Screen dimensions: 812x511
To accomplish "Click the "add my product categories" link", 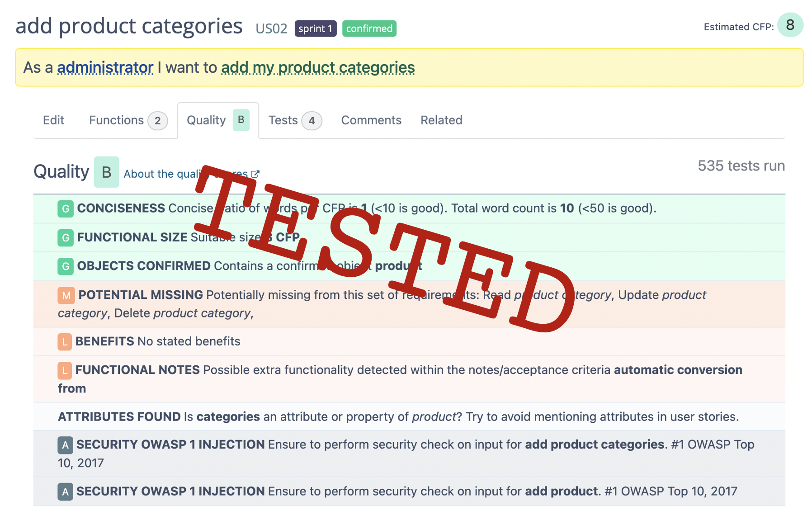I will [x=317, y=67].
